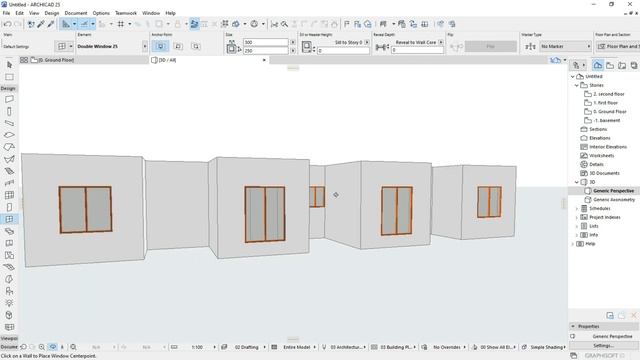
Task: Select the second anchor point option
Action: pyautogui.click(x=178, y=46)
